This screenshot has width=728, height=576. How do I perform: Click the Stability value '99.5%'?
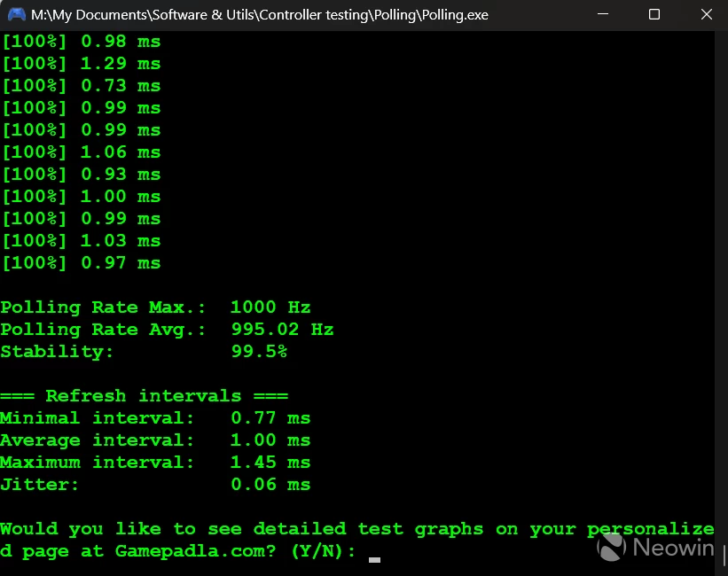[x=259, y=351]
